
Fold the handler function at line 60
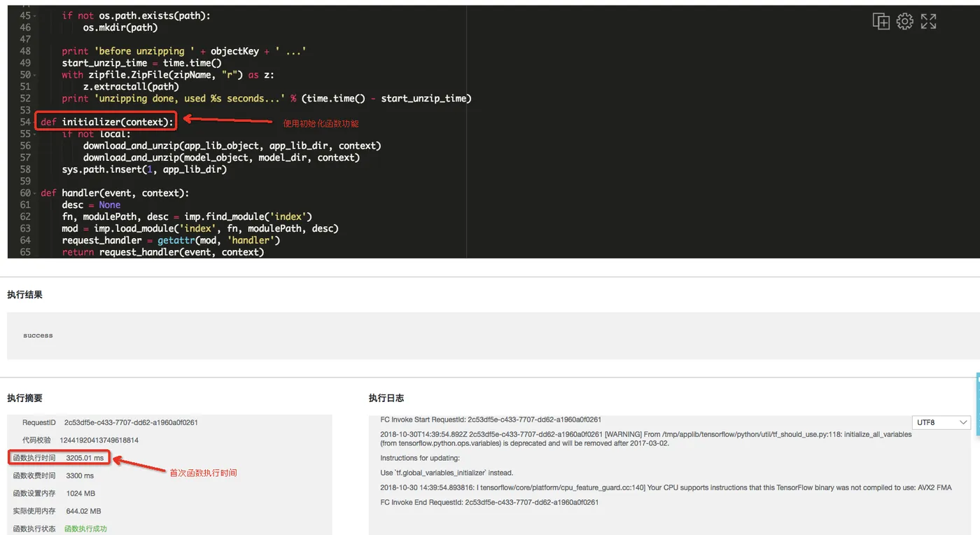pyautogui.click(x=35, y=193)
